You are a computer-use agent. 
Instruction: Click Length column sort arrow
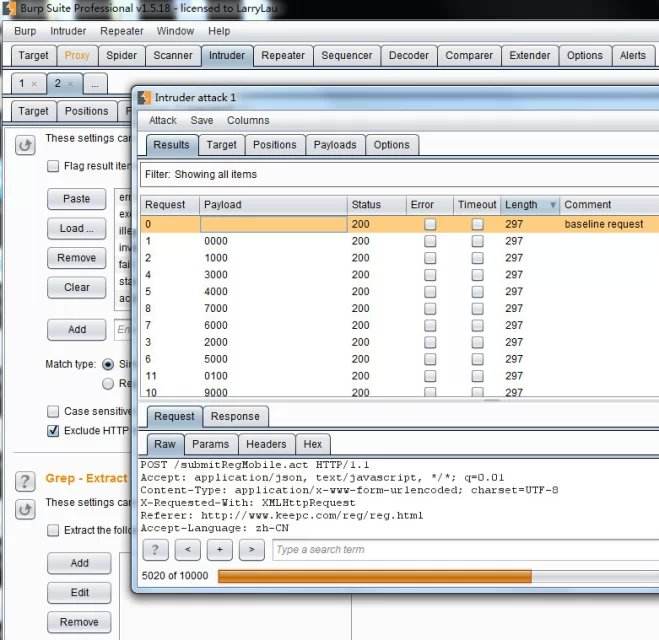[x=553, y=205]
